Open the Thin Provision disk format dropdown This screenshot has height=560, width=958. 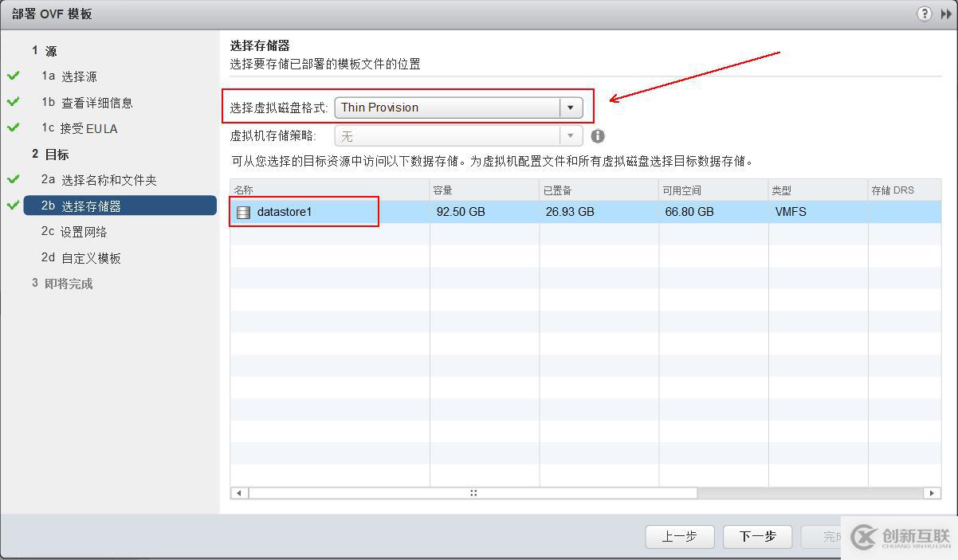click(571, 107)
